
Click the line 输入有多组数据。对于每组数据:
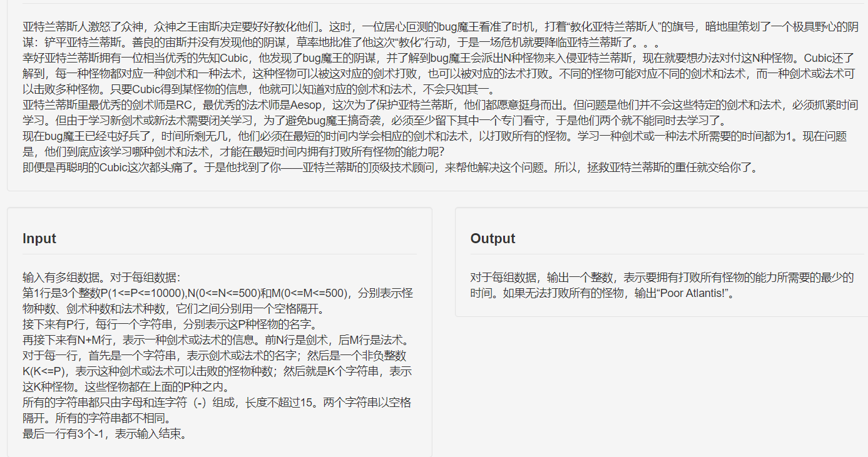(102, 278)
